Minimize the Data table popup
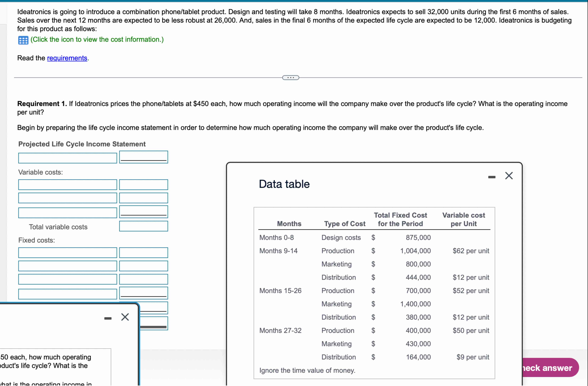Screen dimensions: 588x386 coord(492,177)
